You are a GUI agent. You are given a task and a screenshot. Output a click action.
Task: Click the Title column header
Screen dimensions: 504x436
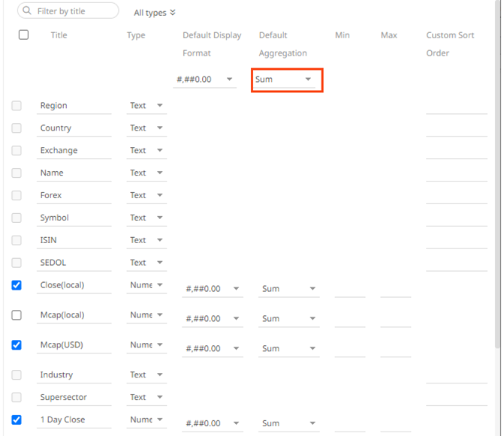[59, 35]
